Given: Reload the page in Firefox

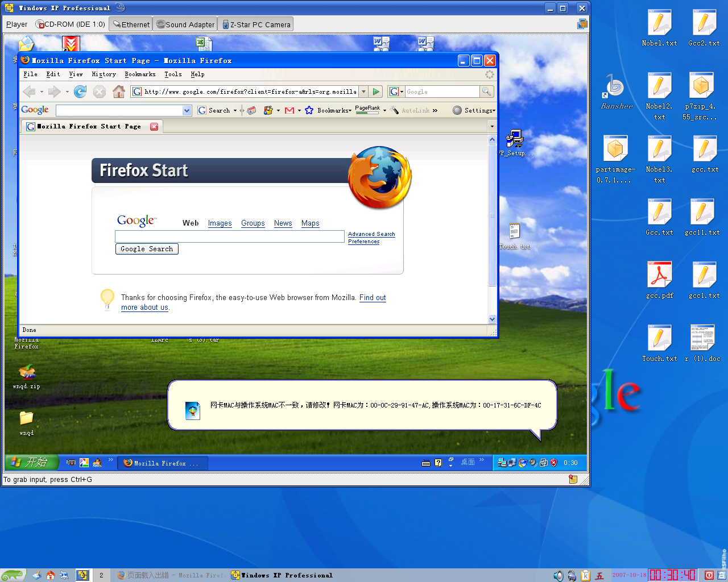Looking at the screenshot, I should pos(80,92).
